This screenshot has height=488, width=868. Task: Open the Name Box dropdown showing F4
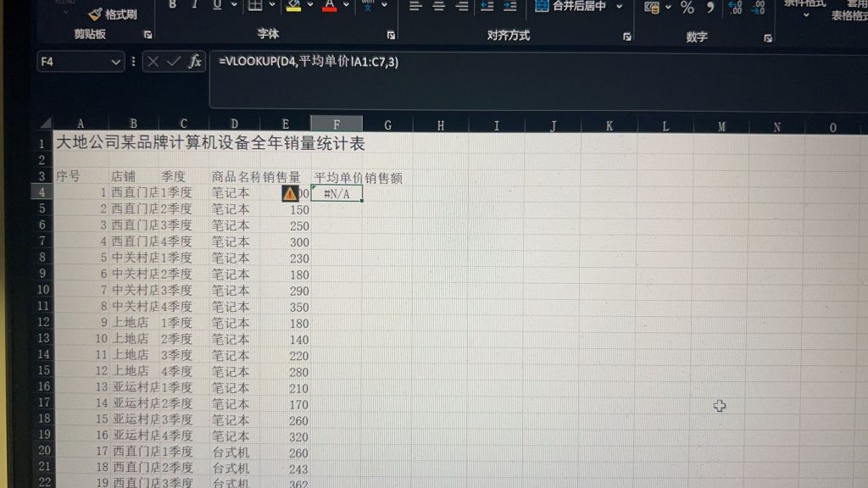pos(116,63)
